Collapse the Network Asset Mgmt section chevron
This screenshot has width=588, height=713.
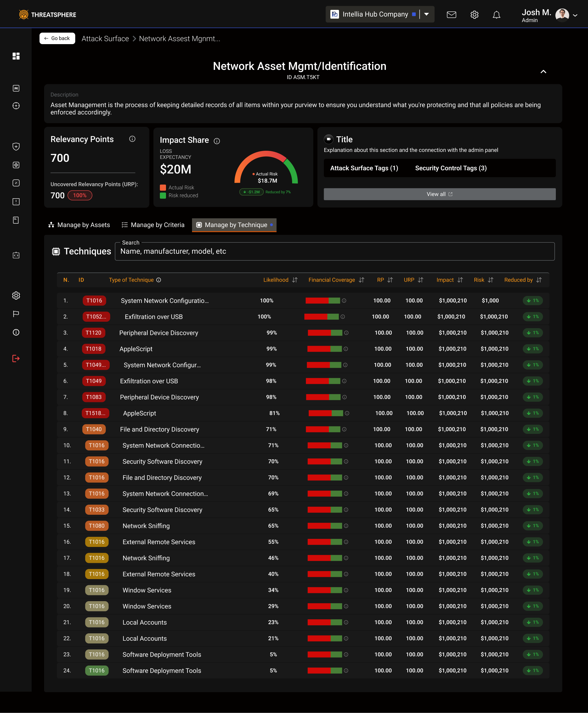point(543,71)
